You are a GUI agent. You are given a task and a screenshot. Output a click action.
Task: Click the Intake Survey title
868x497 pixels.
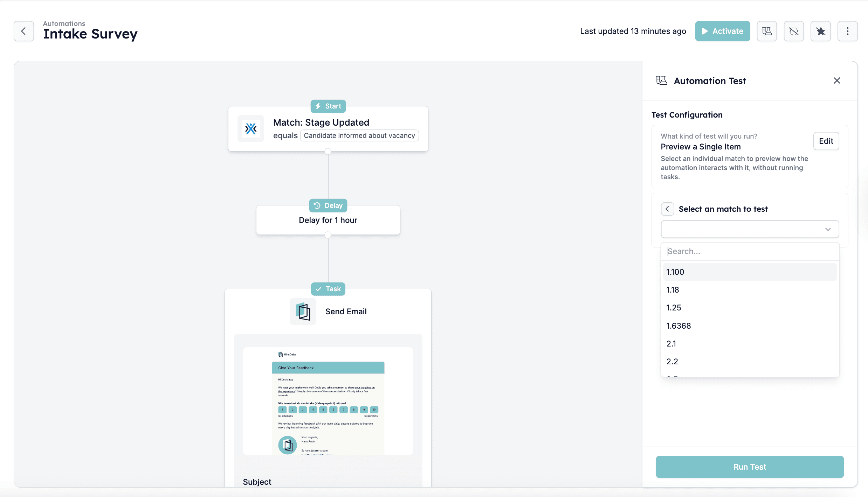coord(90,34)
